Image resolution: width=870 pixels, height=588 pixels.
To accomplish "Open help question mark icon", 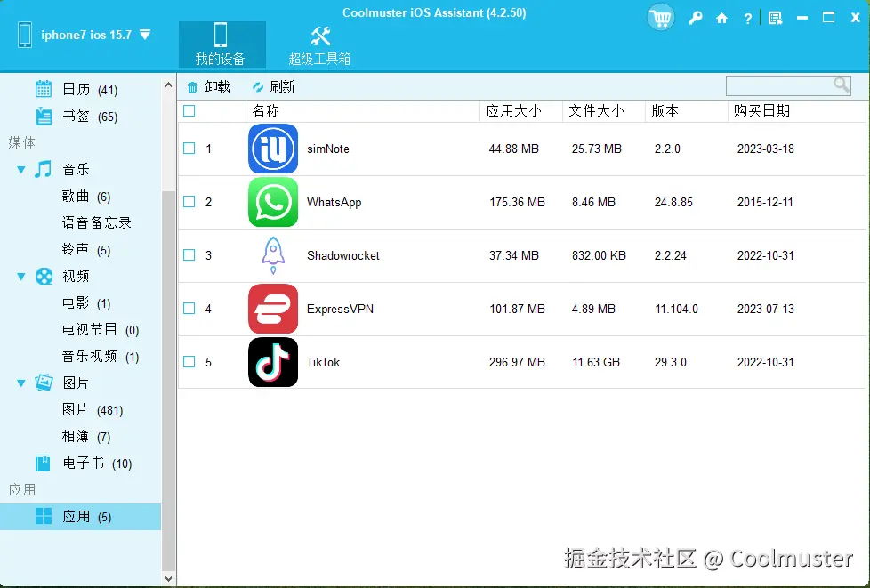I will (747, 19).
